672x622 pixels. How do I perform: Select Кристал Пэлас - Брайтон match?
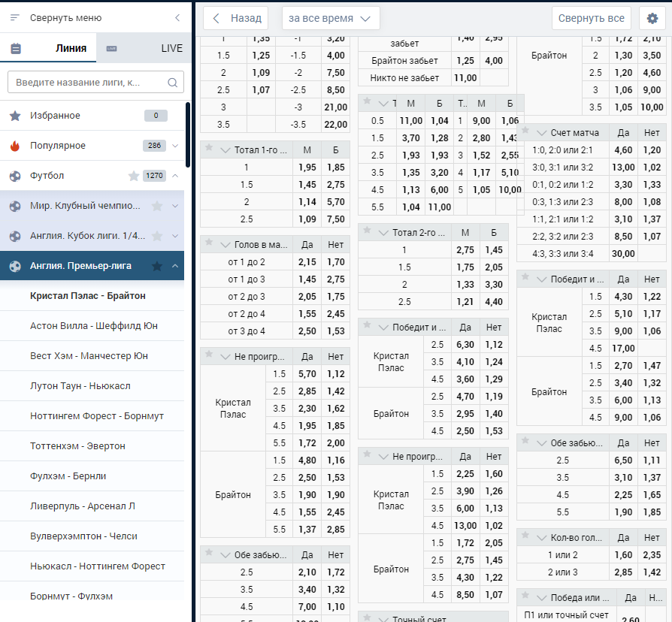tap(92, 296)
